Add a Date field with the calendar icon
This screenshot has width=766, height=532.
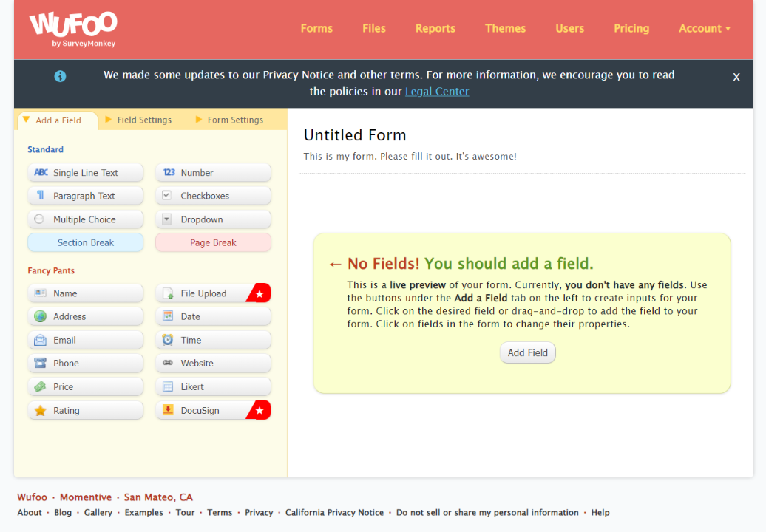tap(213, 316)
